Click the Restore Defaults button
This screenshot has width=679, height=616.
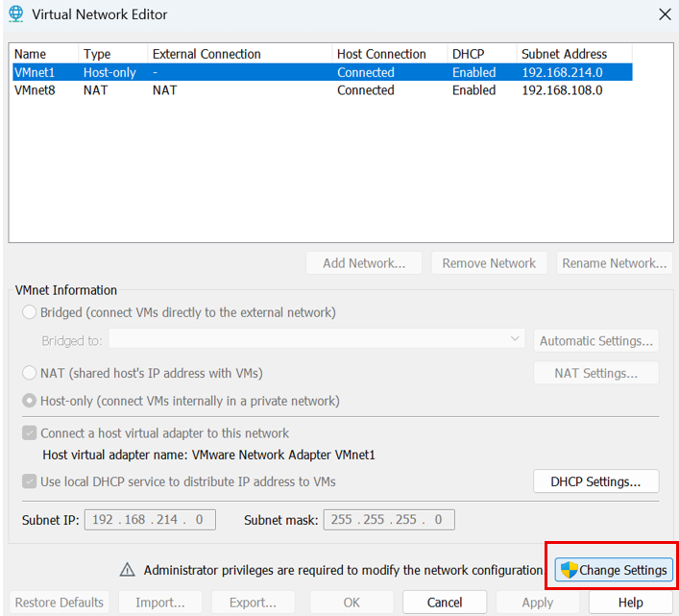coord(60,603)
